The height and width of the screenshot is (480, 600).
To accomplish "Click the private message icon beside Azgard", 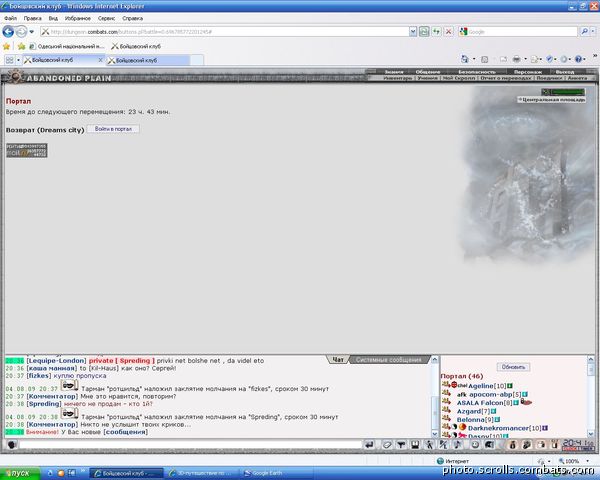I will click(x=446, y=410).
